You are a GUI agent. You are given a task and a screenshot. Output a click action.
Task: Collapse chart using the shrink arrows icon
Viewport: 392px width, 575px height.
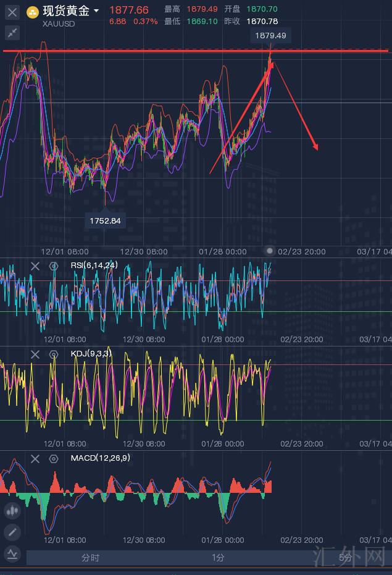(12, 33)
